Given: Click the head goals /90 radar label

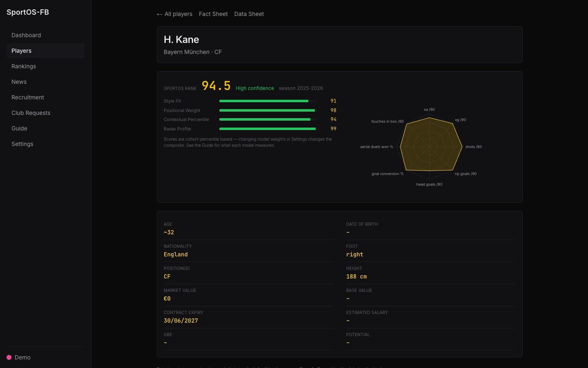Looking at the screenshot, I should tap(429, 184).
